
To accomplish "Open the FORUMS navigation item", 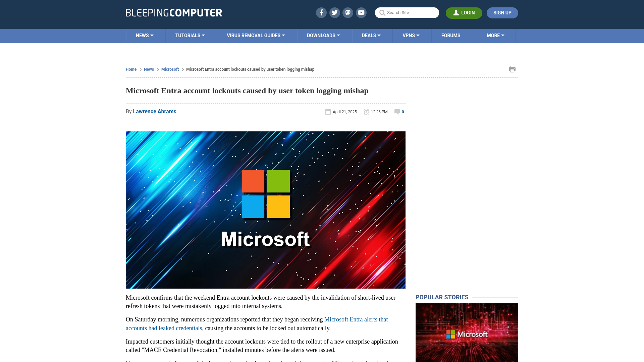I will (450, 36).
